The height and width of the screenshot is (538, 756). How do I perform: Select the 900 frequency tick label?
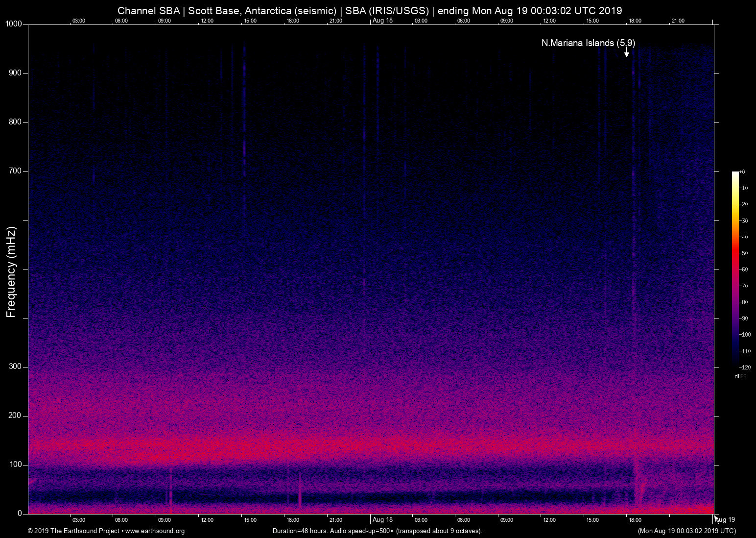point(15,73)
